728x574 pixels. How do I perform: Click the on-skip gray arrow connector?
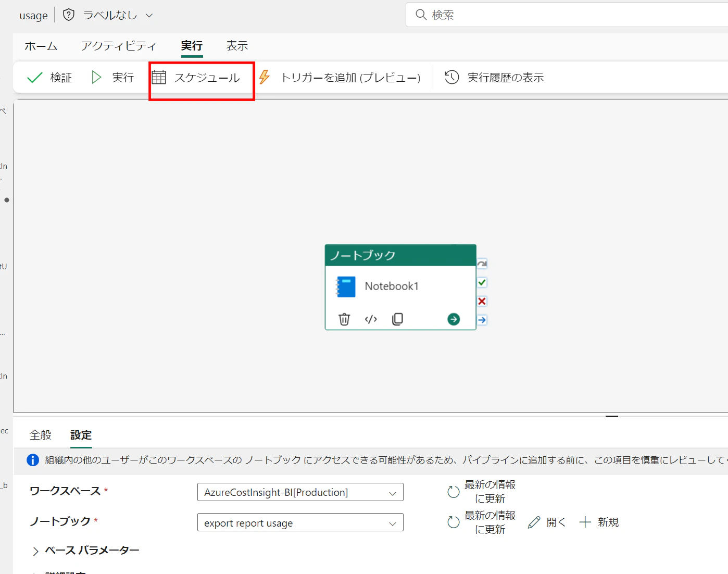(482, 264)
